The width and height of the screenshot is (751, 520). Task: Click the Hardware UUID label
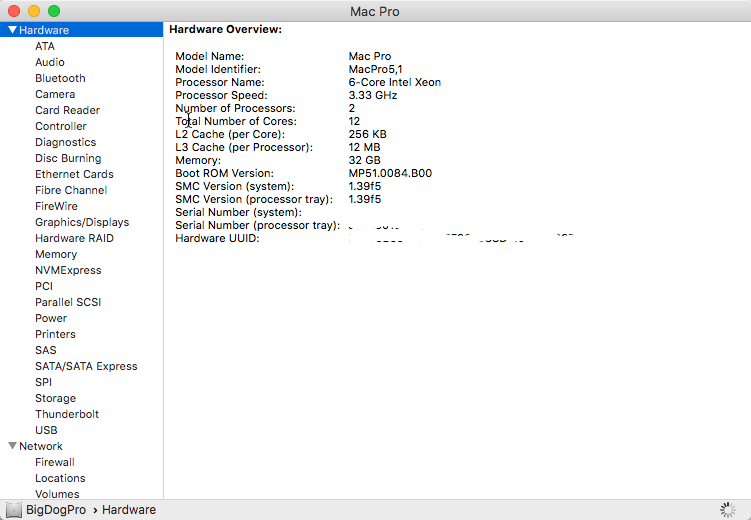(x=217, y=238)
